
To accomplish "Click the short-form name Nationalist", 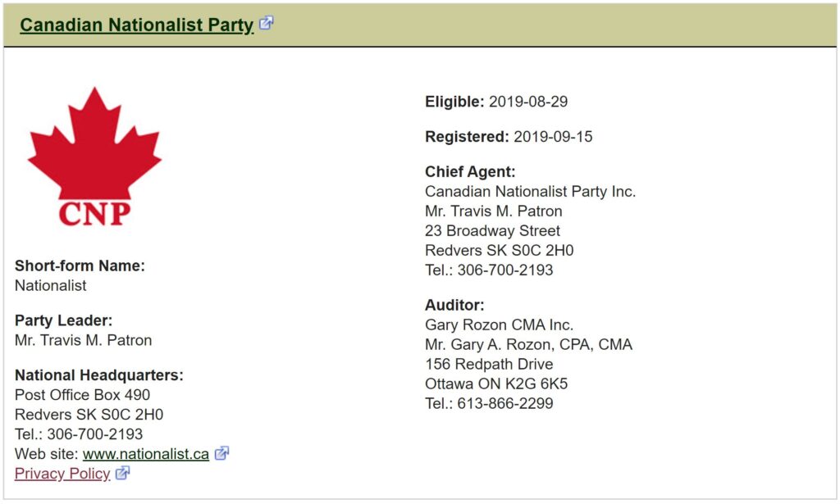I will [x=50, y=286].
